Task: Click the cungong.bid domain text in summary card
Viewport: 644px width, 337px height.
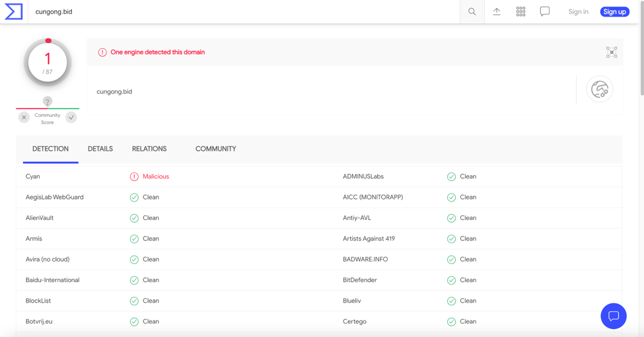Action: tap(114, 92)
